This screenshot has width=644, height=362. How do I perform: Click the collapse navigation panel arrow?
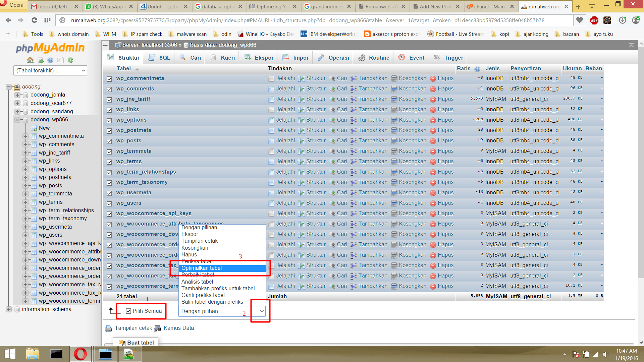(x=105, y=45)
